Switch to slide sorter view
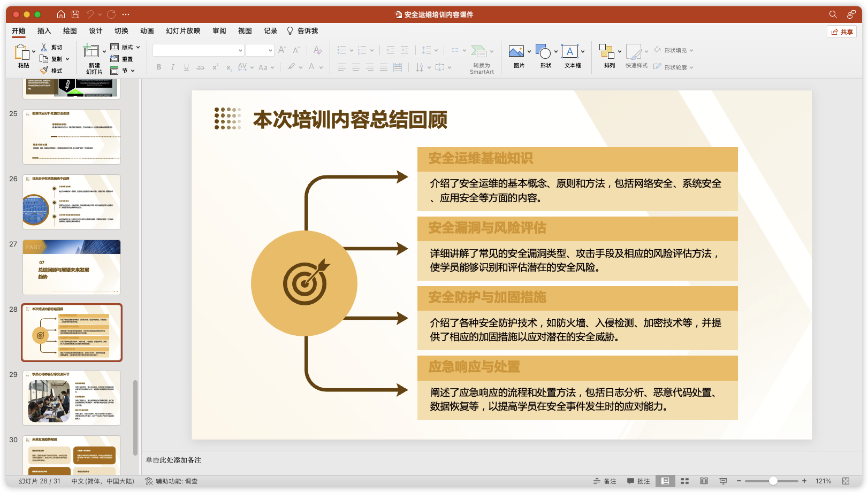This screenshot has height=493, width=868. (684, 481)
